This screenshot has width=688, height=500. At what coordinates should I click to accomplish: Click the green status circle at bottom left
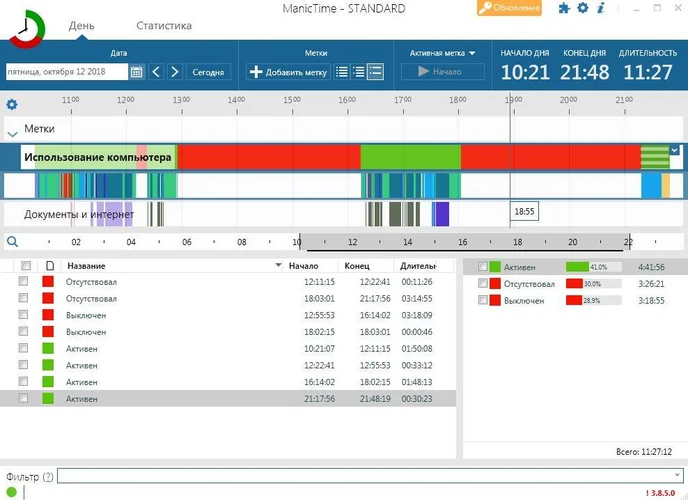(11, 492)
